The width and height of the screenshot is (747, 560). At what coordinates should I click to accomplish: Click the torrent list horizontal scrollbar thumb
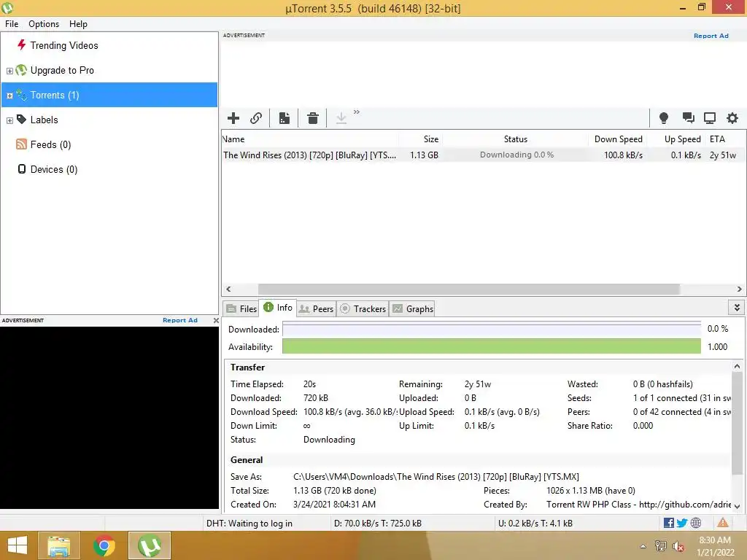[469, 289]
